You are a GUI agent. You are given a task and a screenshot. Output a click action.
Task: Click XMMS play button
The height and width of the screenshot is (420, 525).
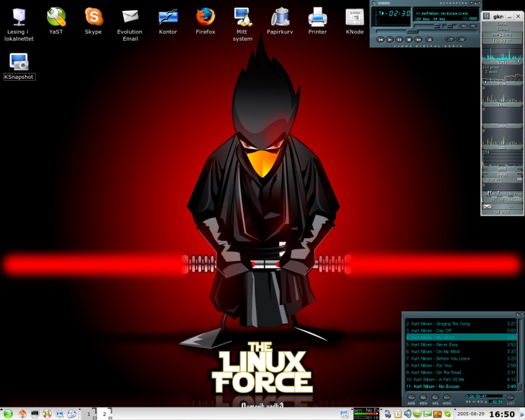[x=390, y=39]
